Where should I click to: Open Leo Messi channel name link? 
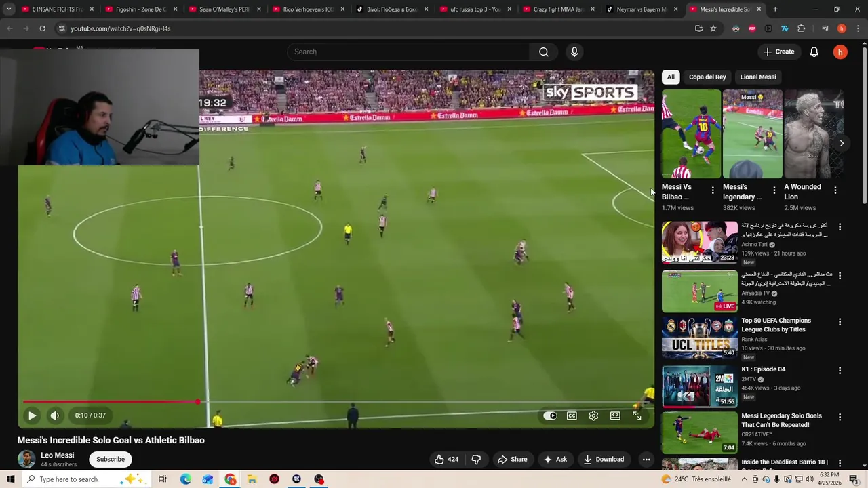(57, 455)
